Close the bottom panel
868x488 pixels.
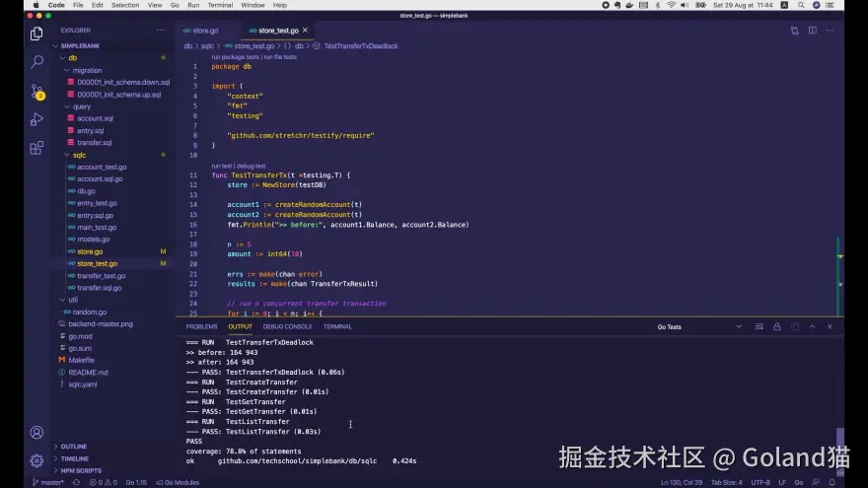[830, 327]
